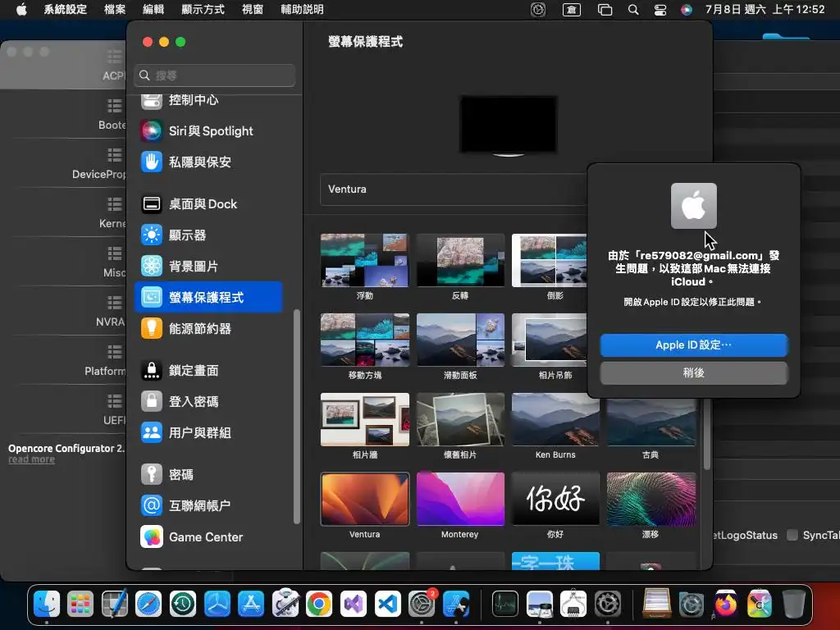
Task: Open Activity Monitor from Dock
Action: (505, 604)
